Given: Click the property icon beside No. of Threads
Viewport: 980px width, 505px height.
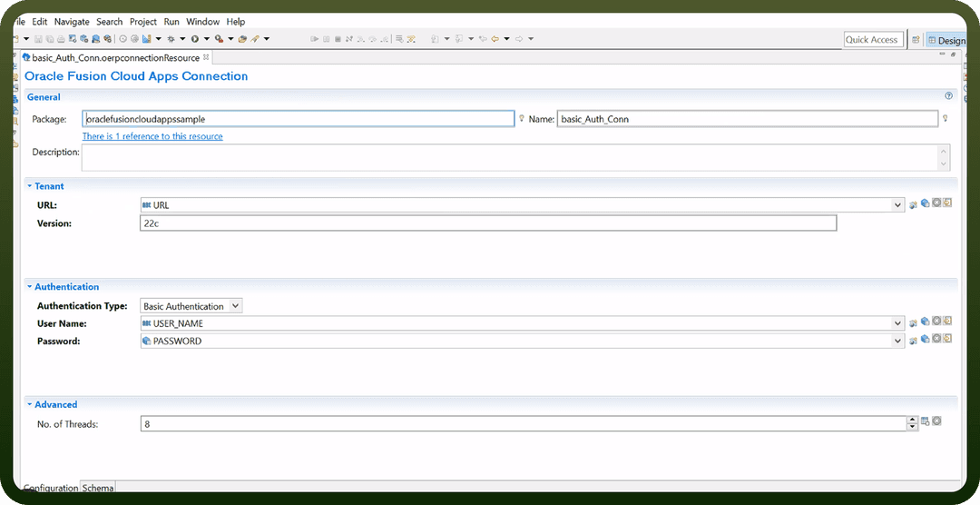Looking at the screenshot, I should (x=925, y=421).
